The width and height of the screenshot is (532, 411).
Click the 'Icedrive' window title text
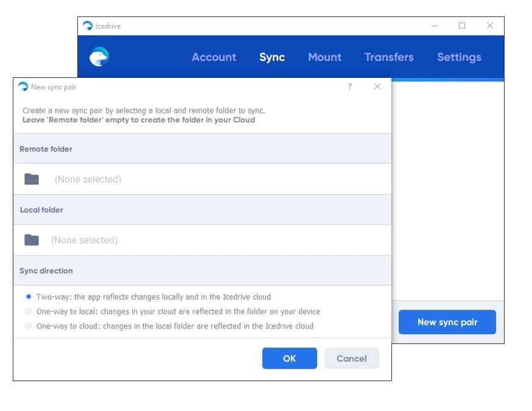click(108, 26)
